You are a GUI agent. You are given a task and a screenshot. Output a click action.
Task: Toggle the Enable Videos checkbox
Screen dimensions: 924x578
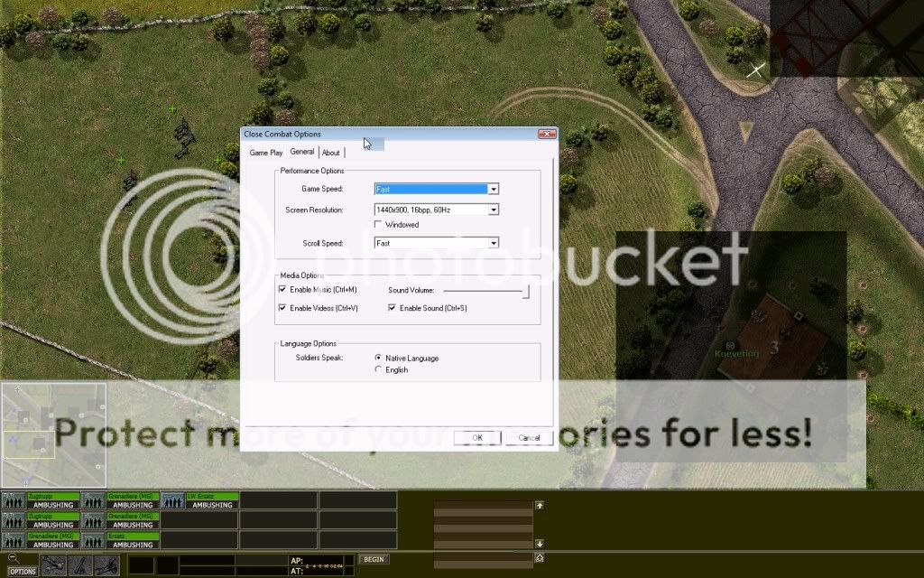pyautogui.click(x=282, y=309)
